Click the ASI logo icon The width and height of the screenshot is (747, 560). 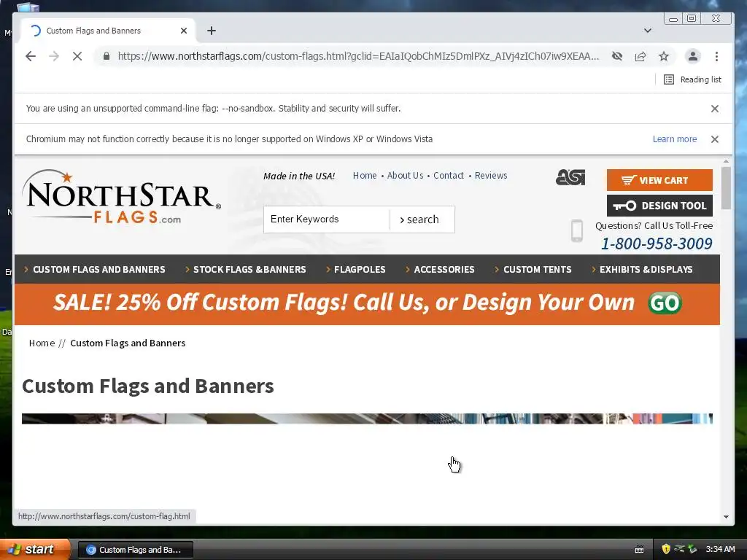point(570,177)
